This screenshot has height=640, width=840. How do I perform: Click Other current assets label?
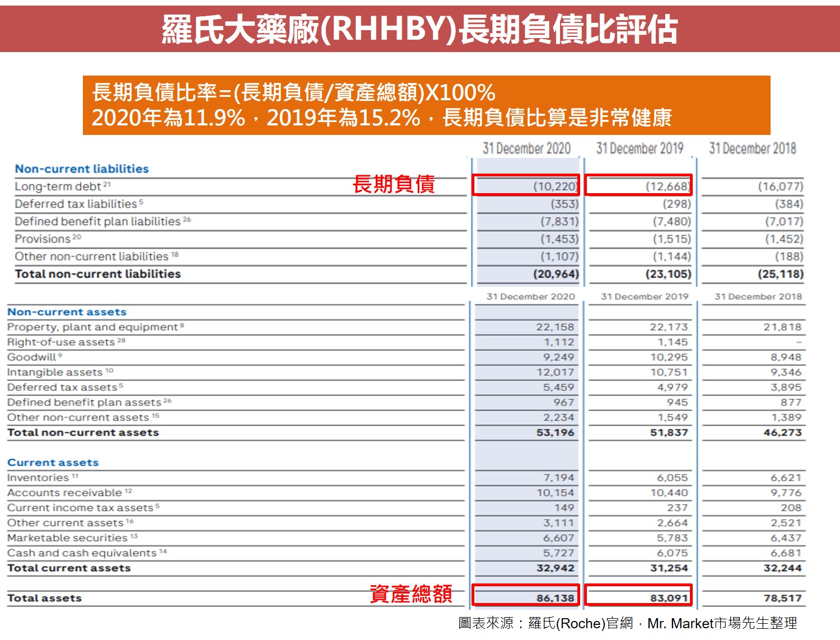pyautogui.click(x=71, y=523)
